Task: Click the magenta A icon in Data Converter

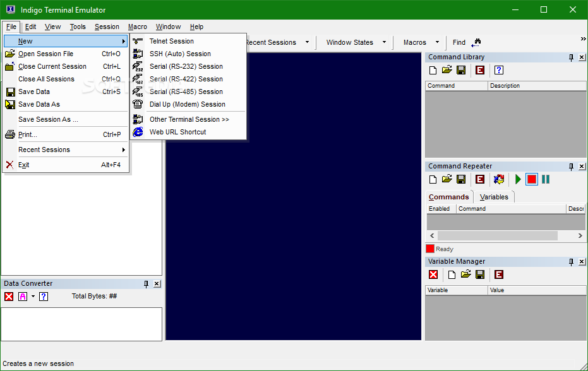Action: click(23, 297)
